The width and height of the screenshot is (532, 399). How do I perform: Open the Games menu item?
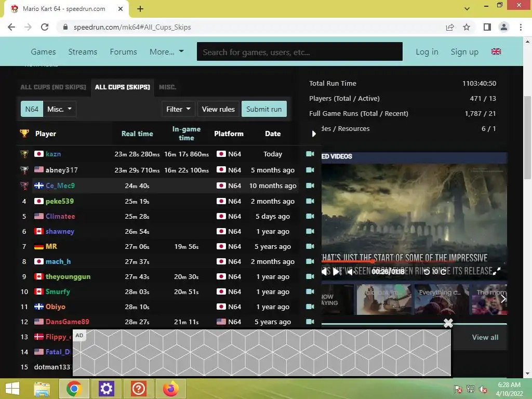(43, 51)
